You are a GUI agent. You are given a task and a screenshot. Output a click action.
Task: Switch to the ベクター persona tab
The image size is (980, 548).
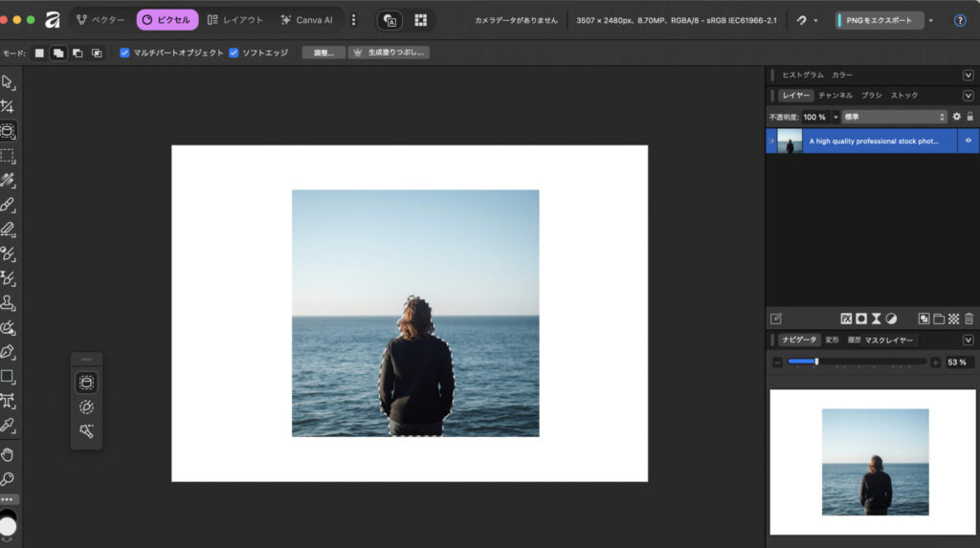[x=100, y=20]
